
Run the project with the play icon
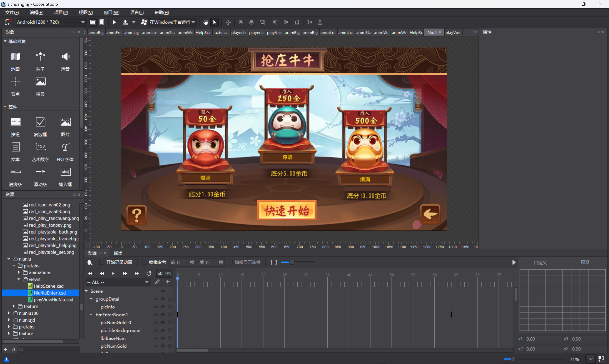[114, 22]
